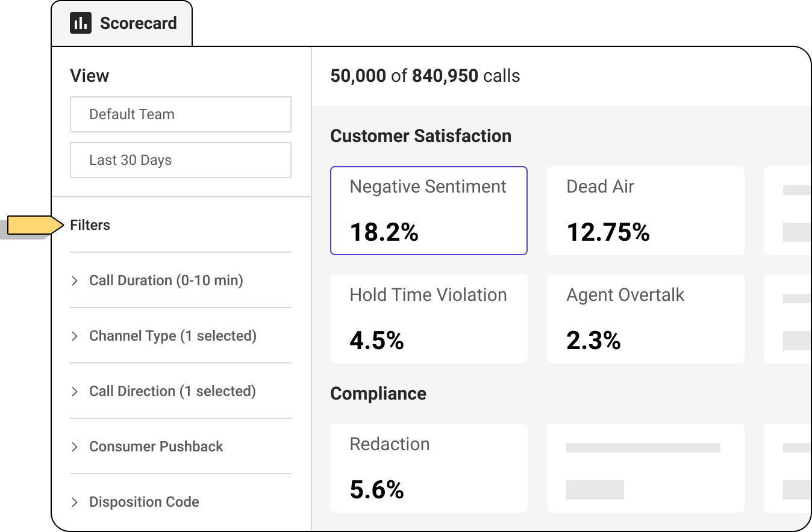Click the Filters section heading
The image size is (812, 532).
[90, 225]
